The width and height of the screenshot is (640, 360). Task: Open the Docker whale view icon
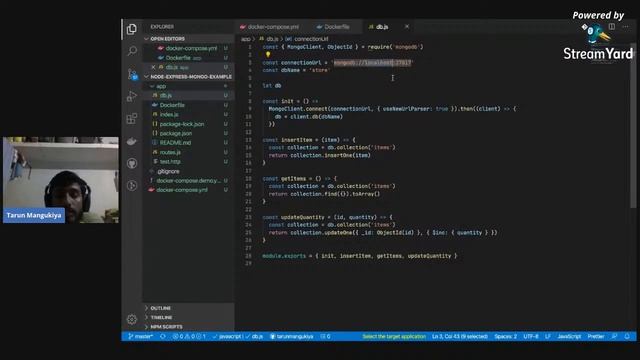(131, 141)
